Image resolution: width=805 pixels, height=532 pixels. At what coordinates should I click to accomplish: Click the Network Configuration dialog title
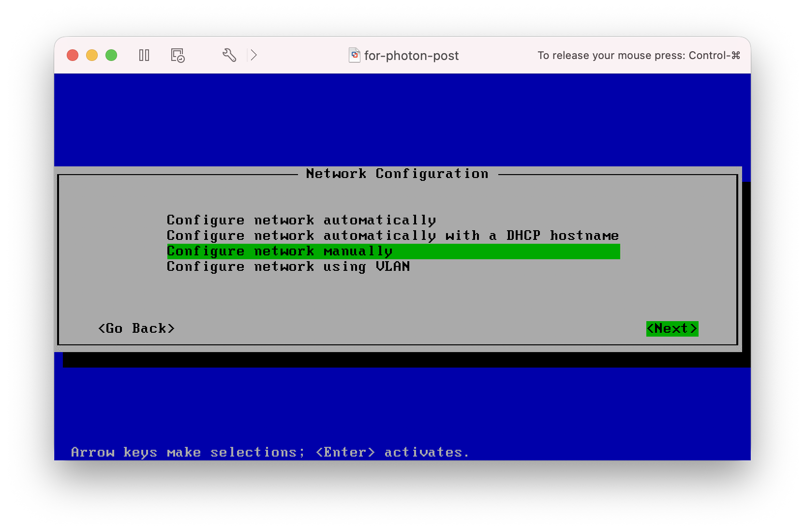tap(397, 174)
